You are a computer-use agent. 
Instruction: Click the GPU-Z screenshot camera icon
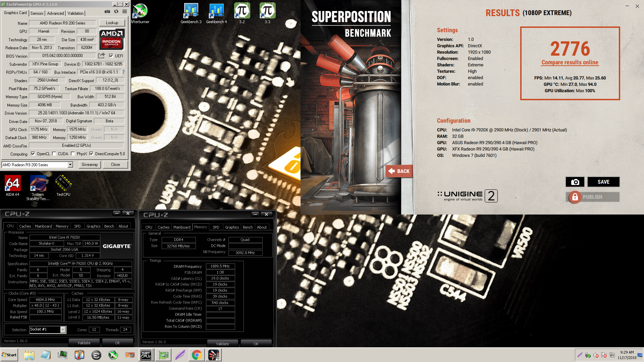(107, 12)
